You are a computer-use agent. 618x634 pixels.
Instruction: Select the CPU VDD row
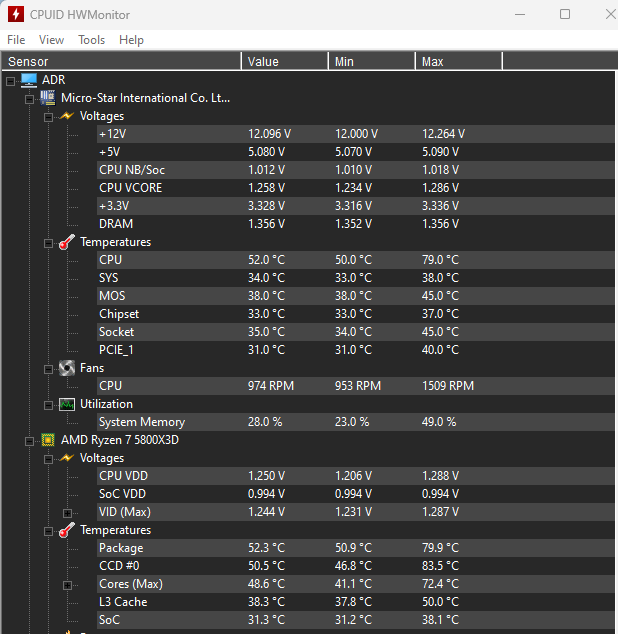click(x=356, y=476)
